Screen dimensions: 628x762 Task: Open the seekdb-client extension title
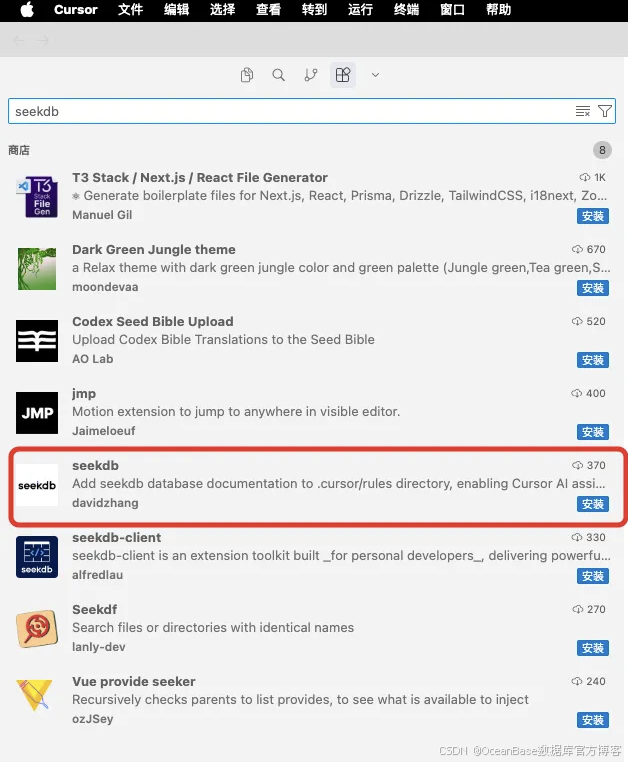pyautogui.click(x=117, y=537)
